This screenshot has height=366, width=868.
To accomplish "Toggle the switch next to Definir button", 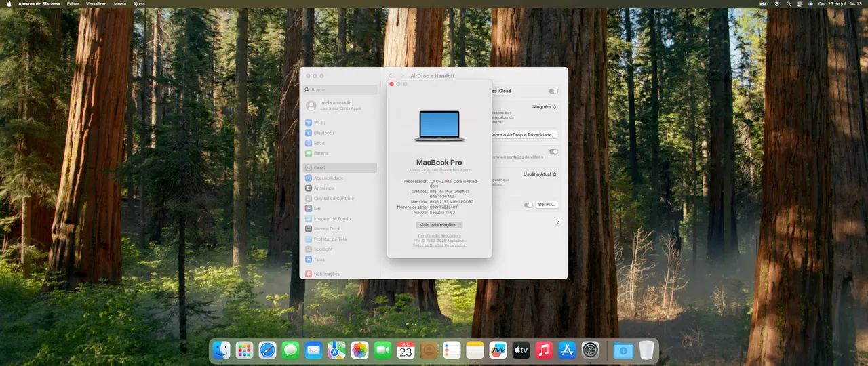I will [528, 205].
